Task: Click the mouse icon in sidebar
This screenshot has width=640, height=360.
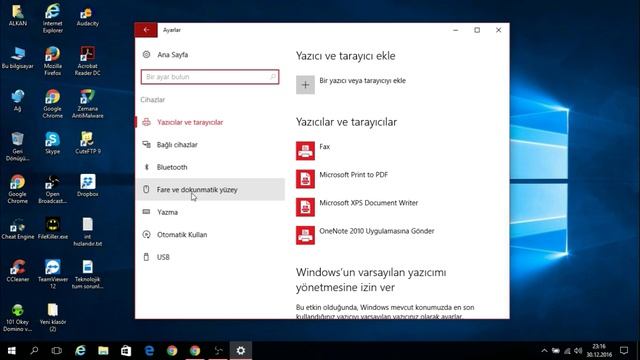Action: (146, 189)
